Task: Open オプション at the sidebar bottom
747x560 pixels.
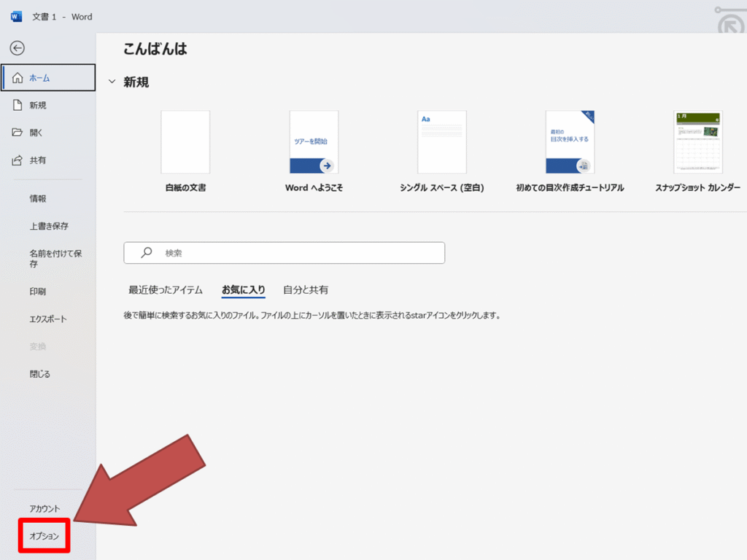Action: pos(44,536)
